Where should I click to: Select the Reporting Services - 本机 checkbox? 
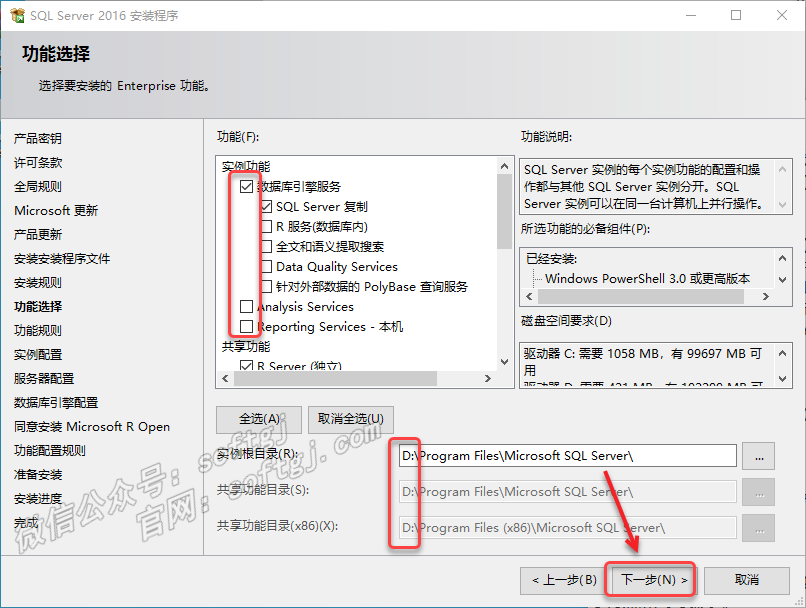point(246,327)
